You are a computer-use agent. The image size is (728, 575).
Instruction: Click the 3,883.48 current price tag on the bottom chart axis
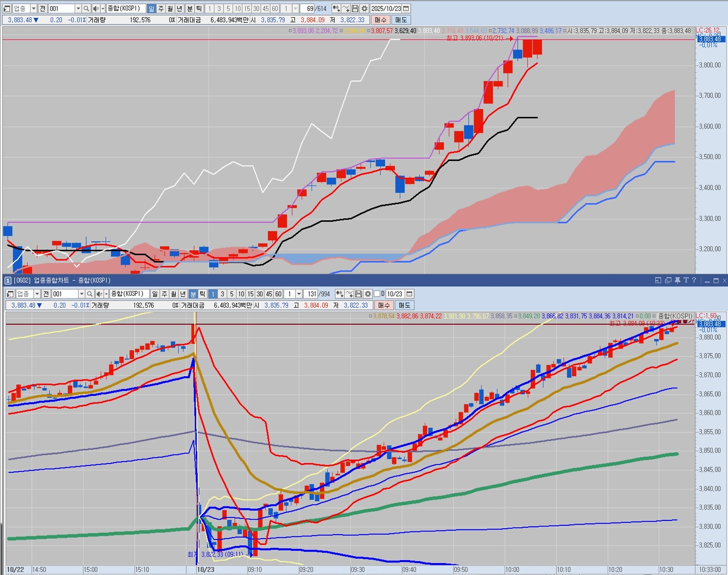(711, 324)
